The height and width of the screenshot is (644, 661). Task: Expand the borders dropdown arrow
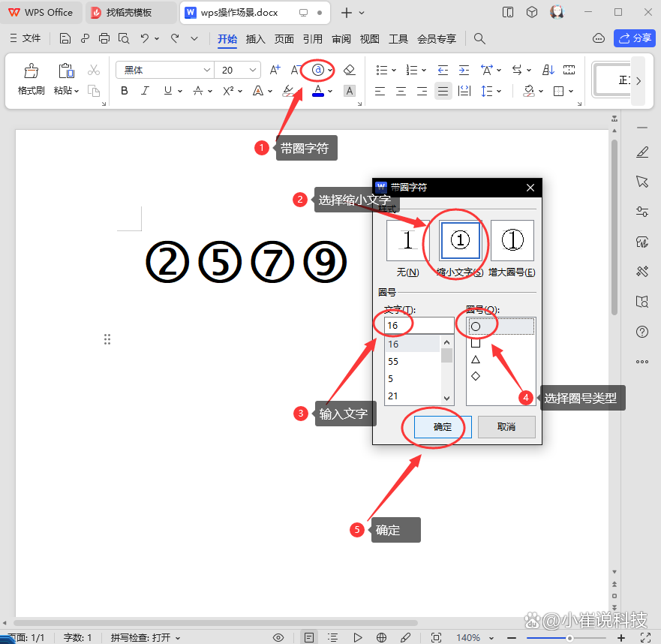[571, 91]
